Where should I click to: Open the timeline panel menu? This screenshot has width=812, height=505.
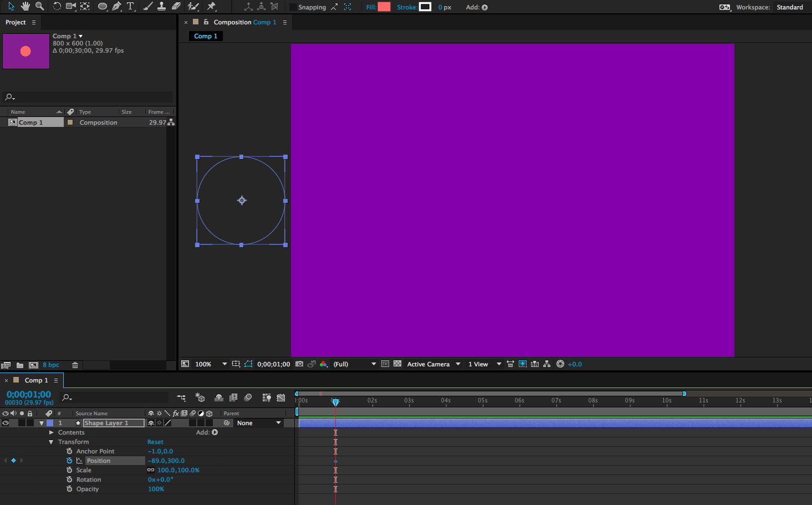[x=56, y=380]
